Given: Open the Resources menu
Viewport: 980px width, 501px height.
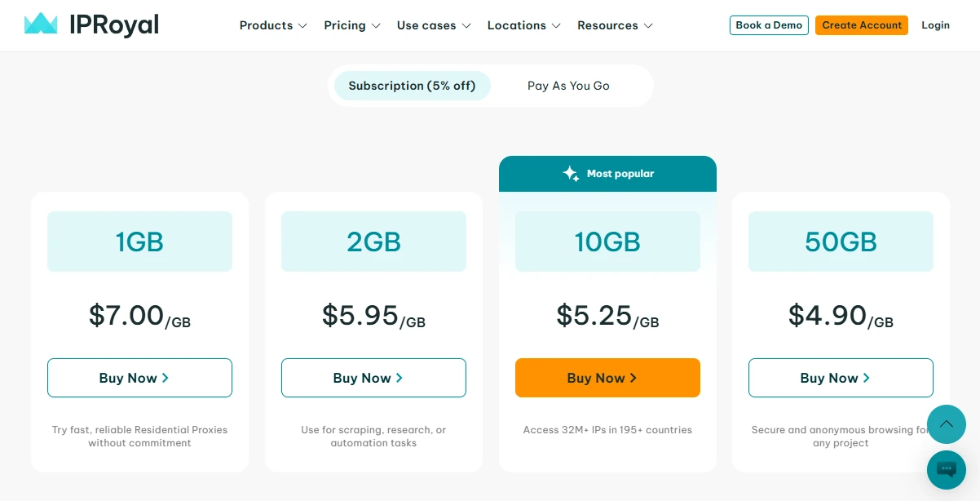Looking at the screenshot, I should (615, 25).
